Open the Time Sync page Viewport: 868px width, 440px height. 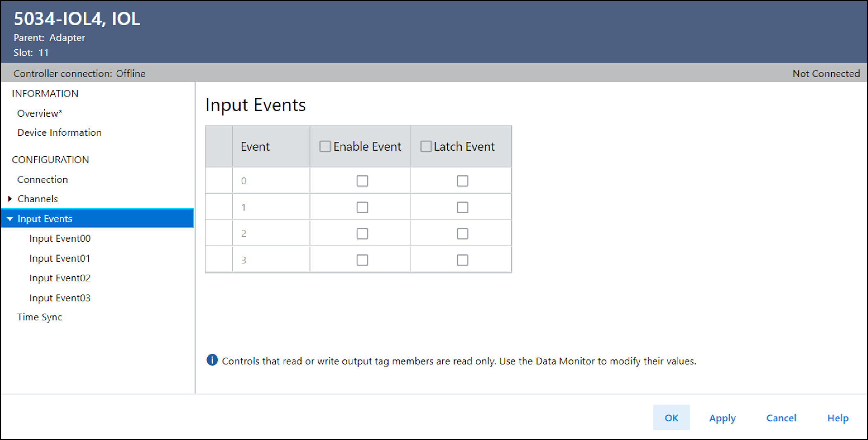click(40, 317)
